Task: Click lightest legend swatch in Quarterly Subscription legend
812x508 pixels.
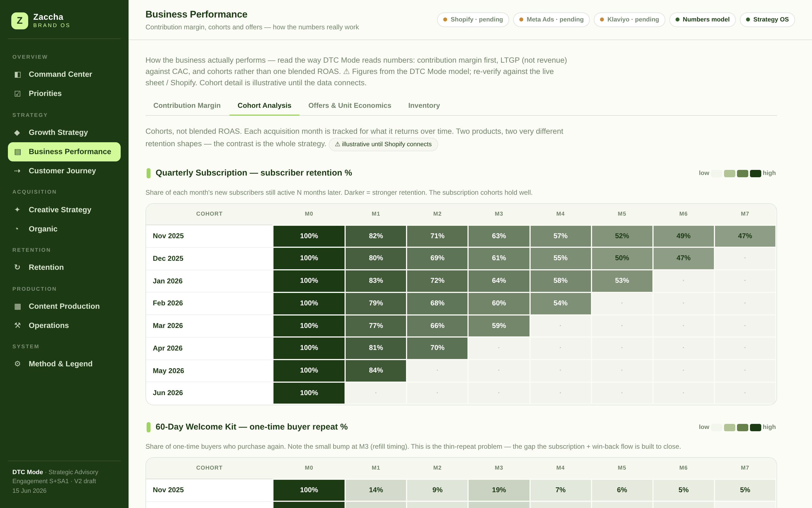Action: [x=716, y=173]
